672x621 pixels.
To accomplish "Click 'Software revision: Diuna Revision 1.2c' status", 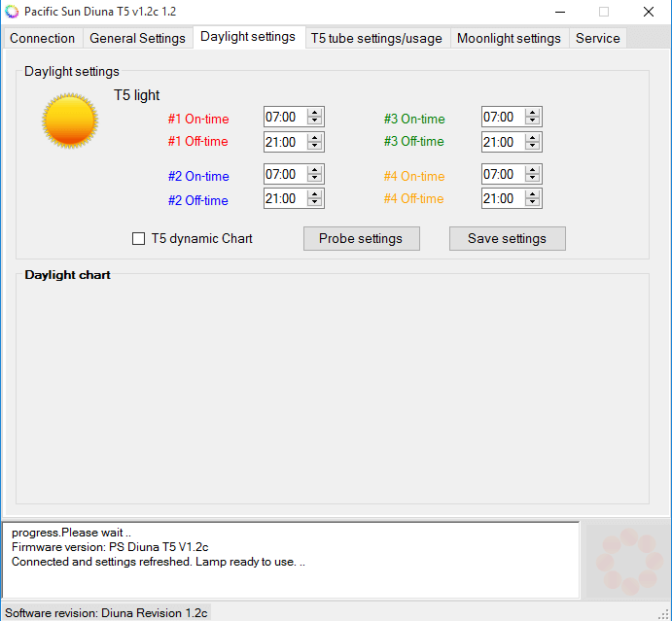I will pos(106,613).
